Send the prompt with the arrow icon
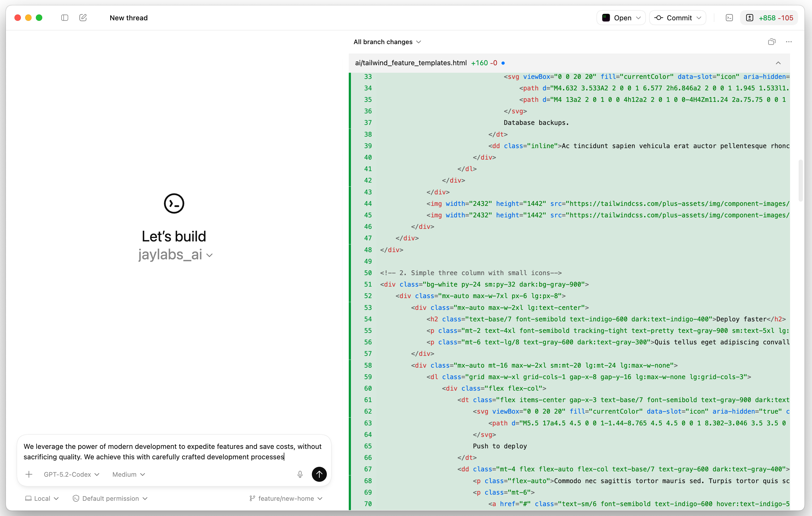 (x=319, y=474)
